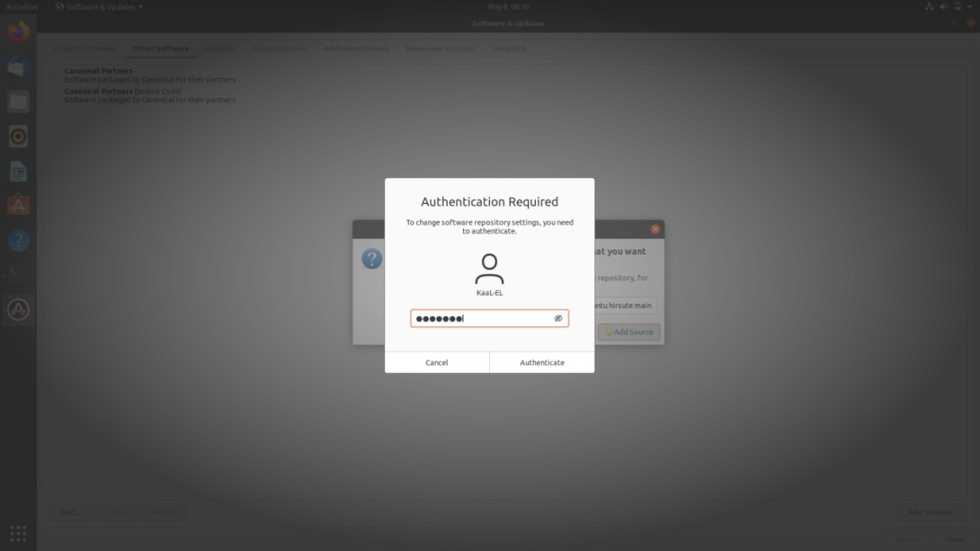Click the Authentication Required heading
980x551 pixels.
click(x=489, y=201)
